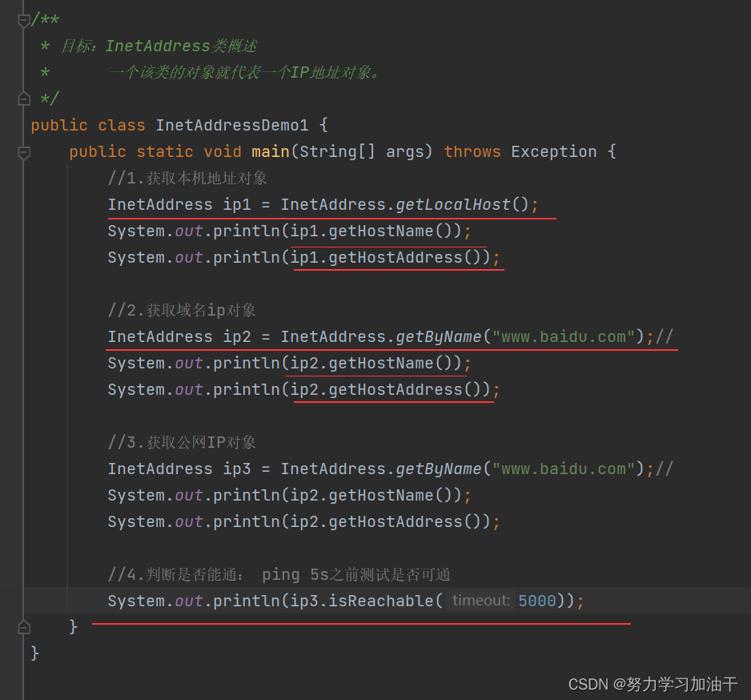Click the comment line 1.获取本机地址对象
Screen dimensions: 751x700
[x=187, y=178]
